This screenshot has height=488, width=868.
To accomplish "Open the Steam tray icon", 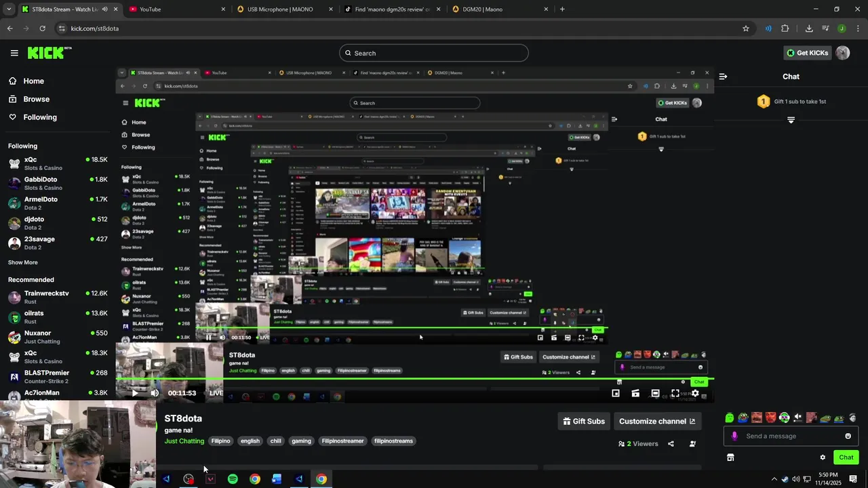I will coord(785,479).
